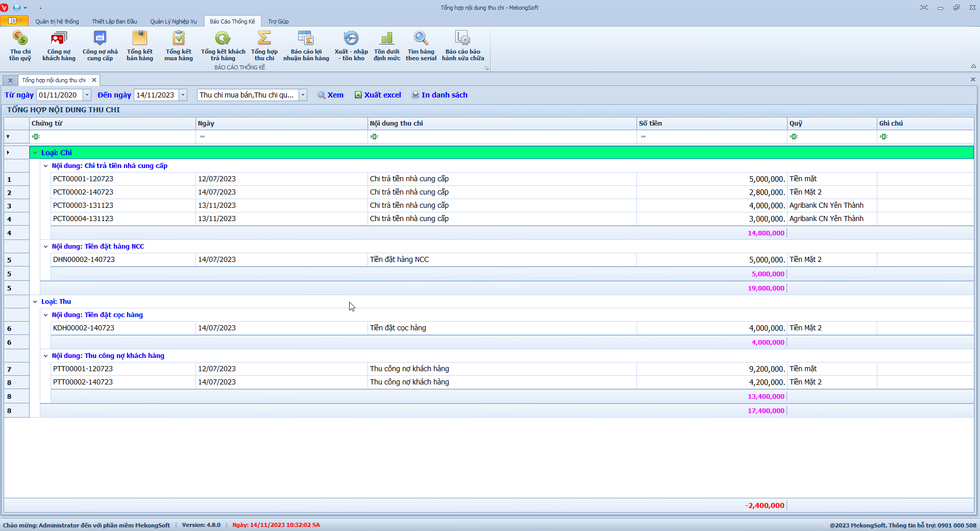Open Tổng kết mua hàng report

point(179,45)
